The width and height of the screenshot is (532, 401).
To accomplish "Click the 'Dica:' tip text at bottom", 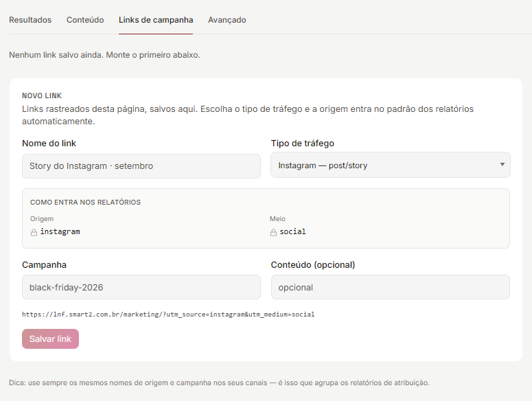I will [x=219, y=382].
